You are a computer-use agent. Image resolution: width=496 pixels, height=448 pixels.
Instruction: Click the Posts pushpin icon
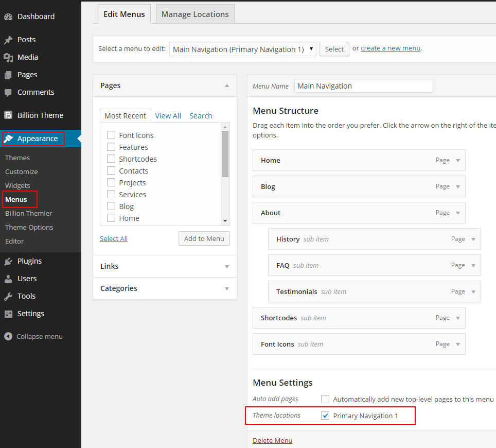(x=8, y=40)
